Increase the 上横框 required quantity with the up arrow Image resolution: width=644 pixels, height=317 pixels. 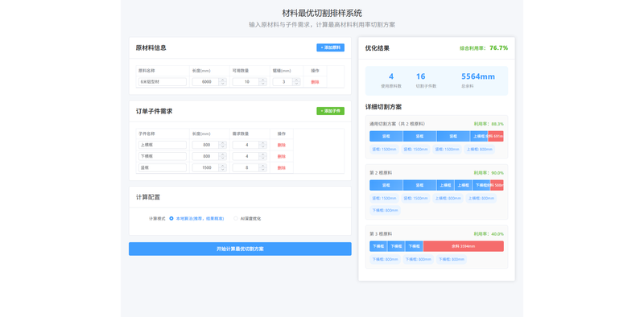[x=263, y=143]
